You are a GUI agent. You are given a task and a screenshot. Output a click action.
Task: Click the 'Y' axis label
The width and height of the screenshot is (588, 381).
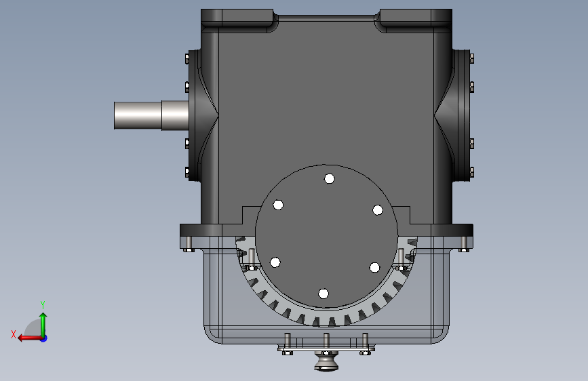point(43,304)
